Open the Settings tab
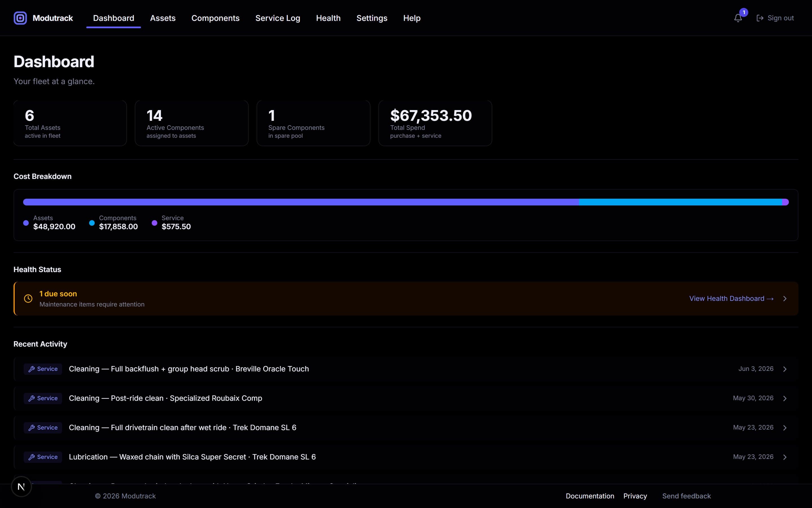812x508 pixels. [372, 18]
